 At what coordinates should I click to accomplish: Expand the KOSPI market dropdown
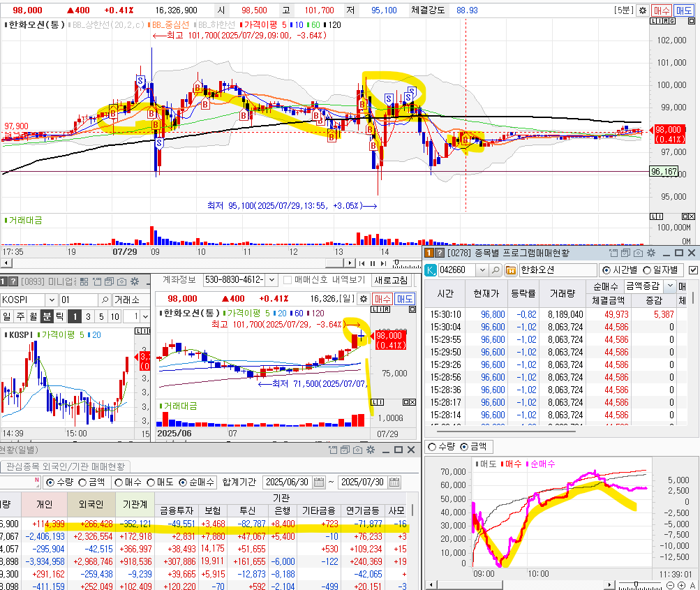coord(52,300)
